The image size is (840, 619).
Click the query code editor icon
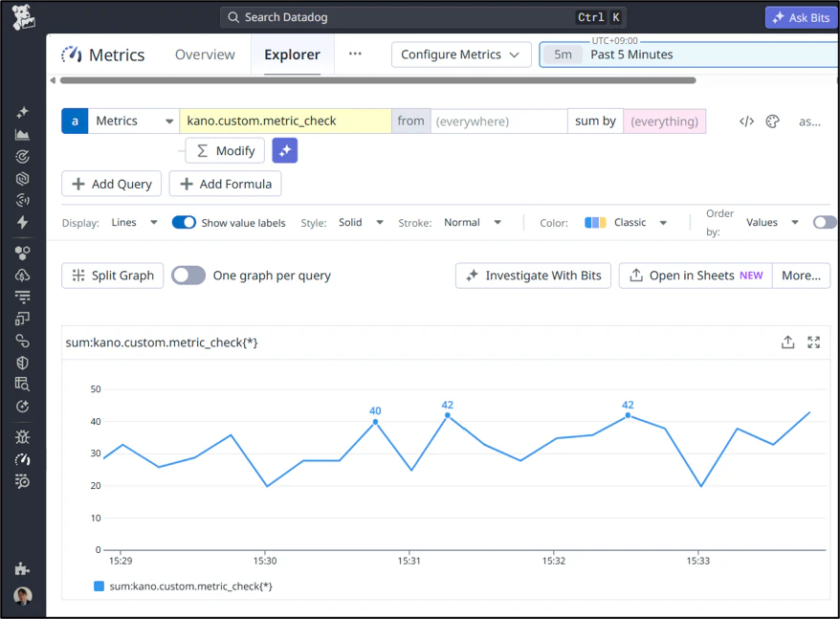pyautogui.click(x=746, y=122)
